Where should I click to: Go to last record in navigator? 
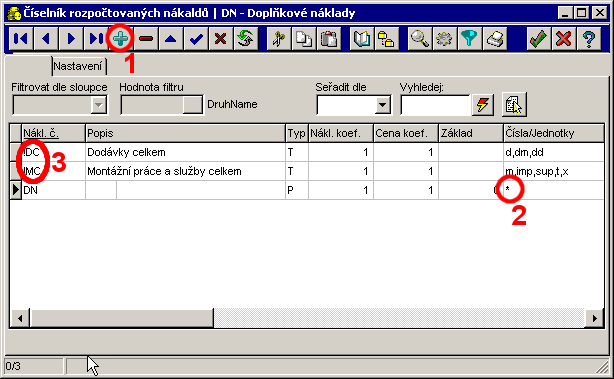tap(96, 38)
